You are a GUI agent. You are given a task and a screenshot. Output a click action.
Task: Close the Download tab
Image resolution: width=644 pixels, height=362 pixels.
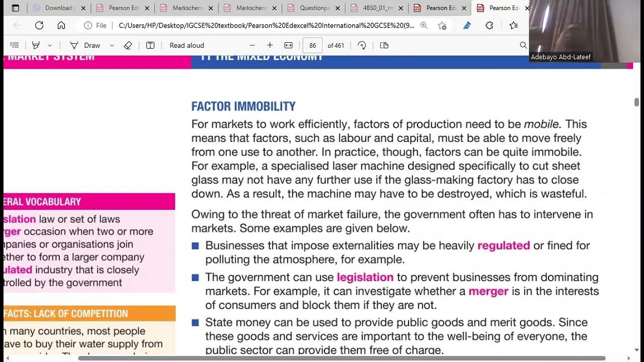tap(84, 8)
